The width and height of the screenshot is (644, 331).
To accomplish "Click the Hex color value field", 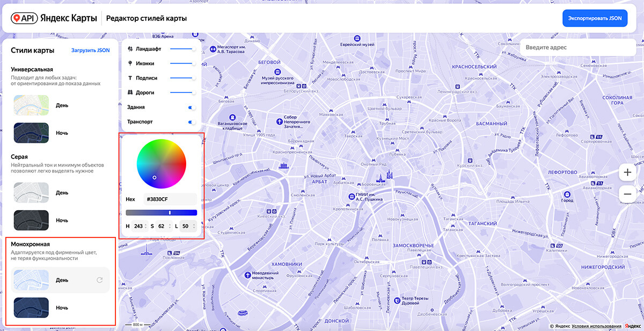I will click(170, 199).
